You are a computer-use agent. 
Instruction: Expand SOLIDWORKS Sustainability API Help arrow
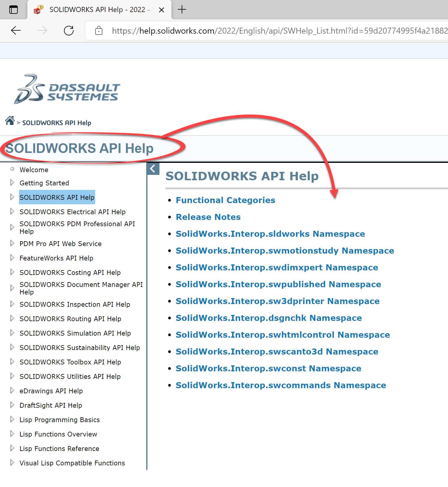[12, 347]
